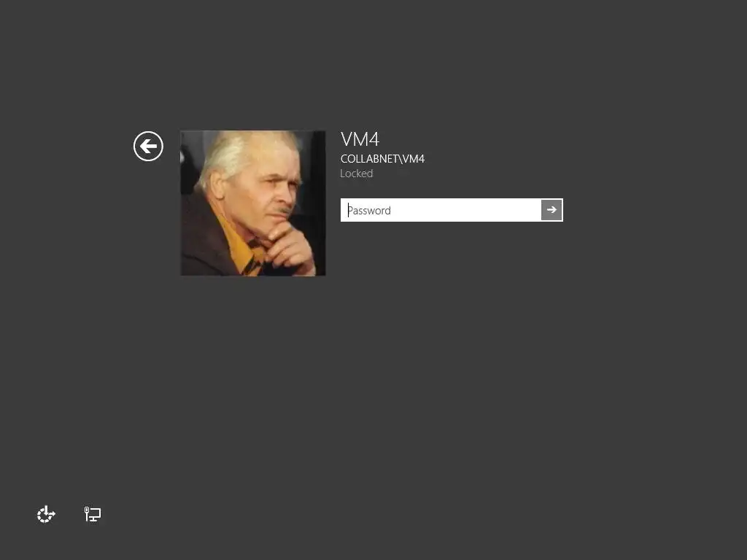Click the COLLABNET\VM4 domain label
The width and height of the screenshot is (747, 560).
click(382, 159)
